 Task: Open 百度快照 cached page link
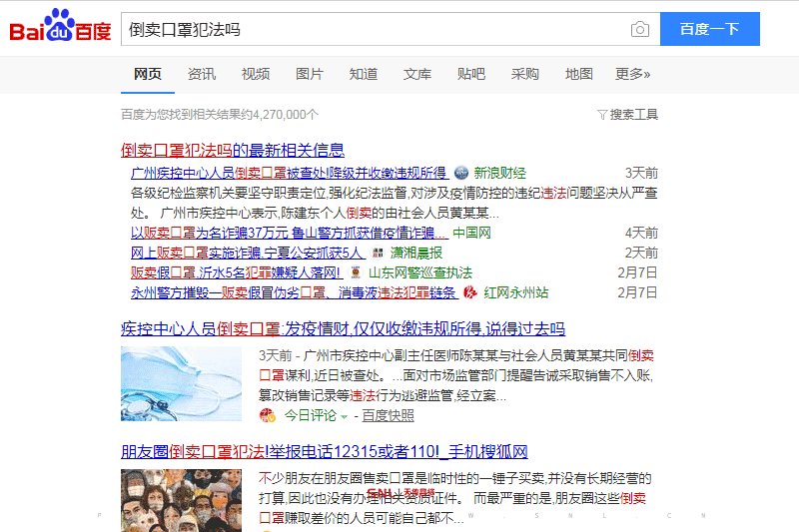pos(388,415)
